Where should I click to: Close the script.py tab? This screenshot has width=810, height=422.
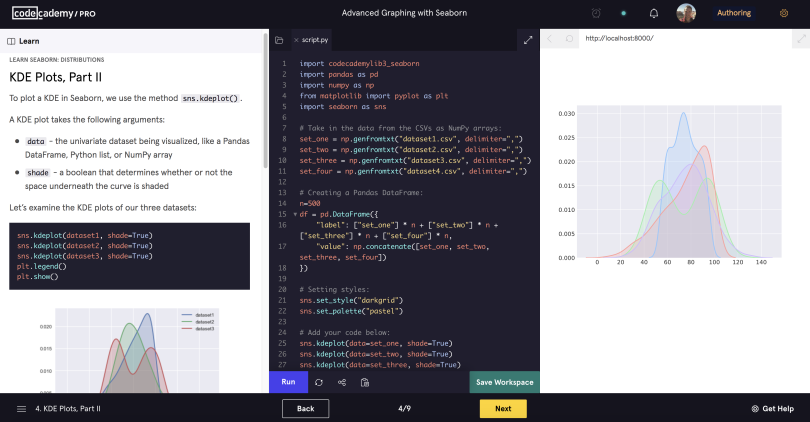[x=296, y=40]
